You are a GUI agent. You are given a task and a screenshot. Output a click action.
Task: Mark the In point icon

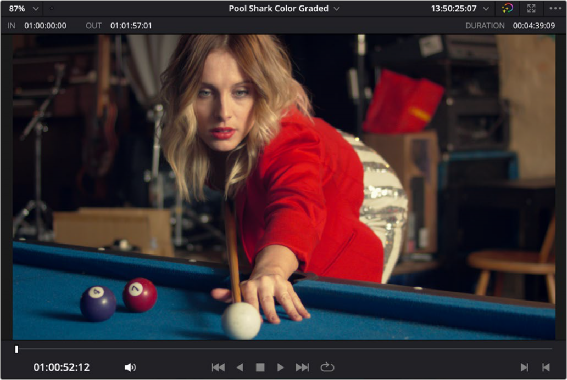tap(524, 367)
